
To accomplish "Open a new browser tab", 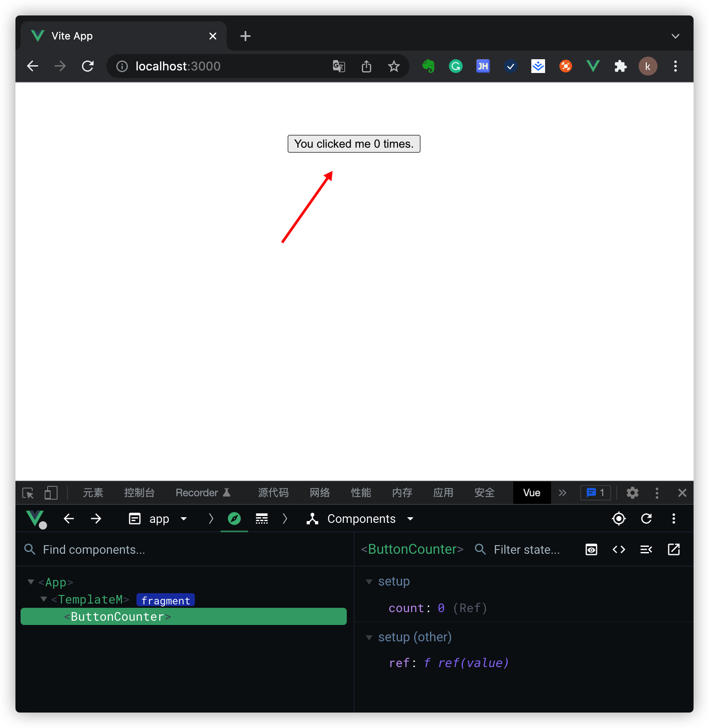I will pos(245,36).
